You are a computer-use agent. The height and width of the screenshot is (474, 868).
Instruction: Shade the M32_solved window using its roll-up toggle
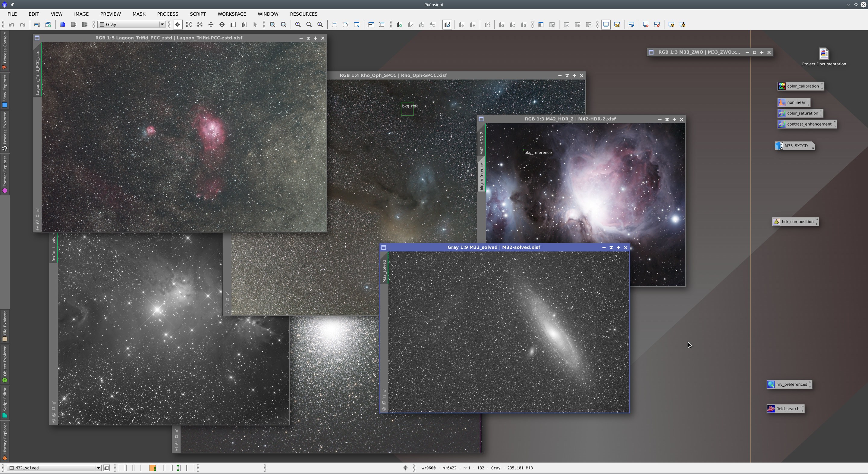611,248
